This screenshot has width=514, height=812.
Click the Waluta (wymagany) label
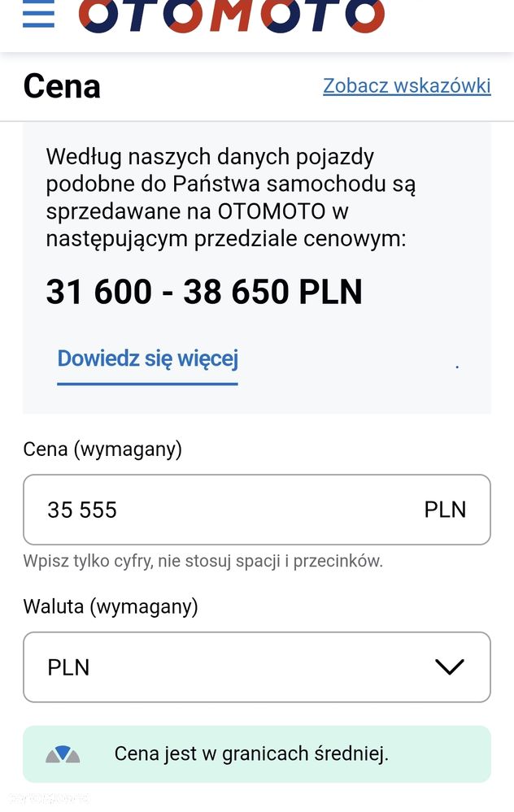coord(111,606)
